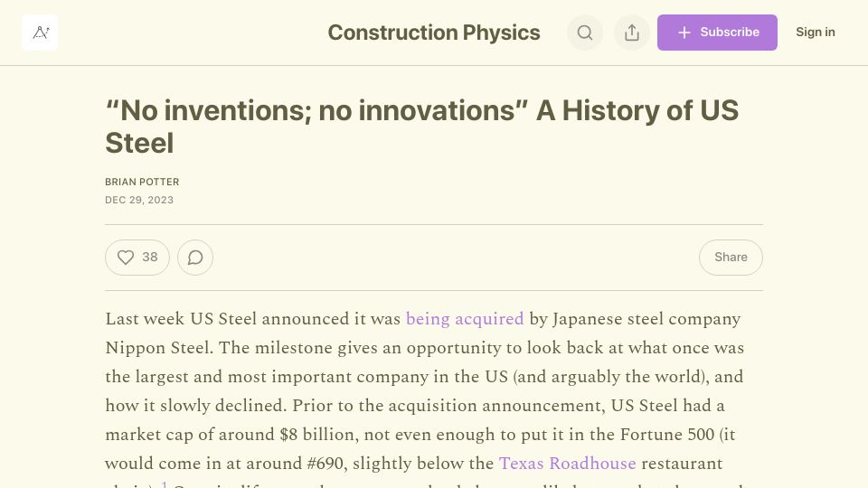Follow the 'Texas Roadhouse' link
This screenshot has width=868, height=488.
[567, 463]
